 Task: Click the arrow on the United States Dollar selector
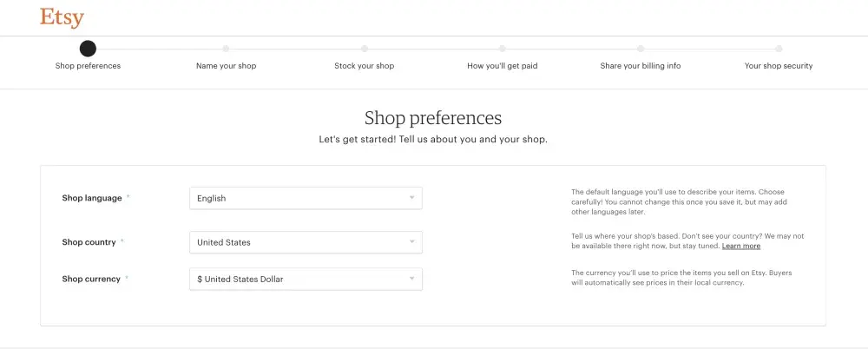coord(412,279)
